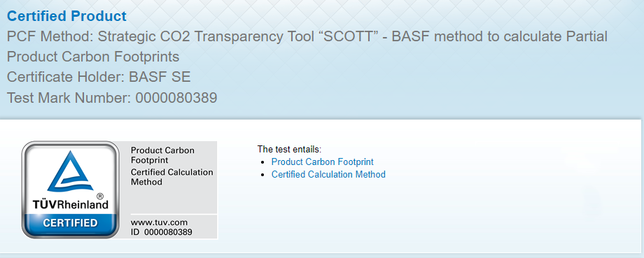The image size is (644, 258).
Task: Click Product Carbon Footprint label in grey mark
Action: [x=162, y=155]
